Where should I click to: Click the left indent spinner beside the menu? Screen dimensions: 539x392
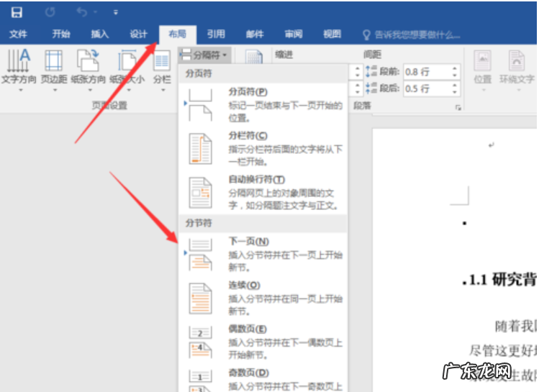[357, 72]
